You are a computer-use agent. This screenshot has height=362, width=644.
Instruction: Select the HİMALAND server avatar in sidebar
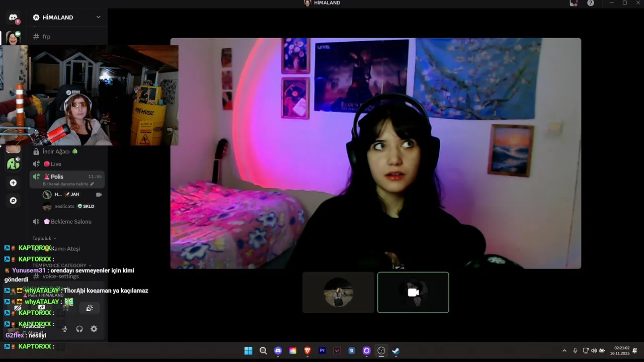click(13, 38)
